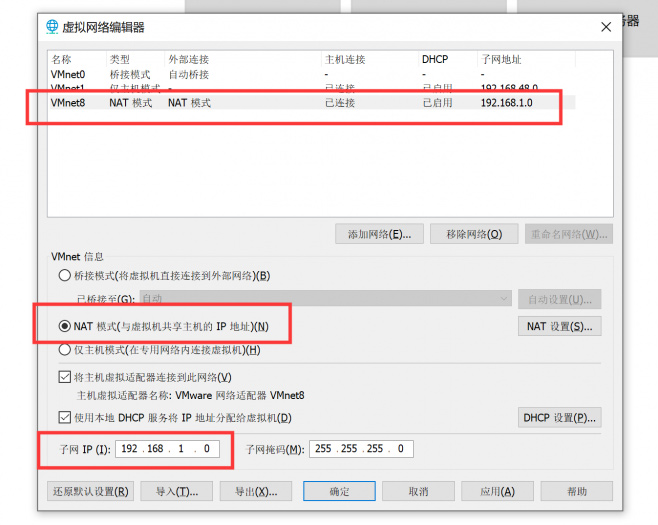This screenshot has width=658, height=525.
Task: Click 添加网络 add network button
Action: pyautogui.click(x=379, y=234)
